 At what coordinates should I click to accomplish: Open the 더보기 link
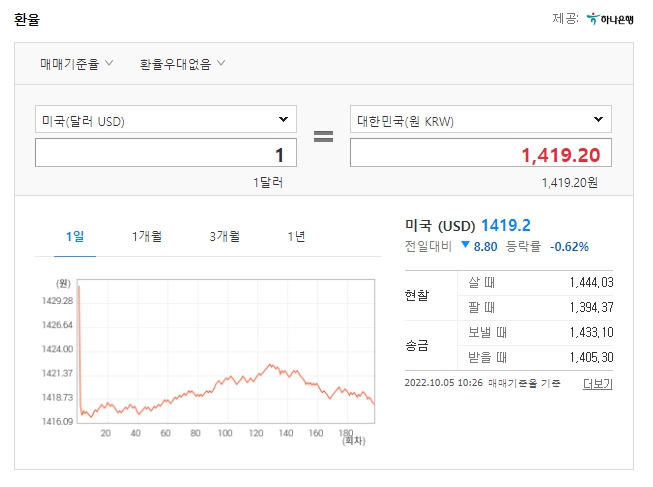(597, 383)
